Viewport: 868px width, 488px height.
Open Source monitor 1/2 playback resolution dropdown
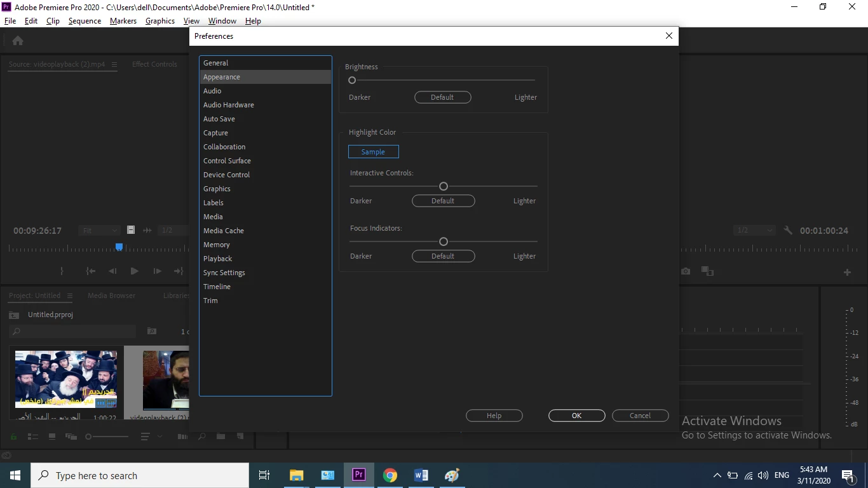(x=173, y=231)
